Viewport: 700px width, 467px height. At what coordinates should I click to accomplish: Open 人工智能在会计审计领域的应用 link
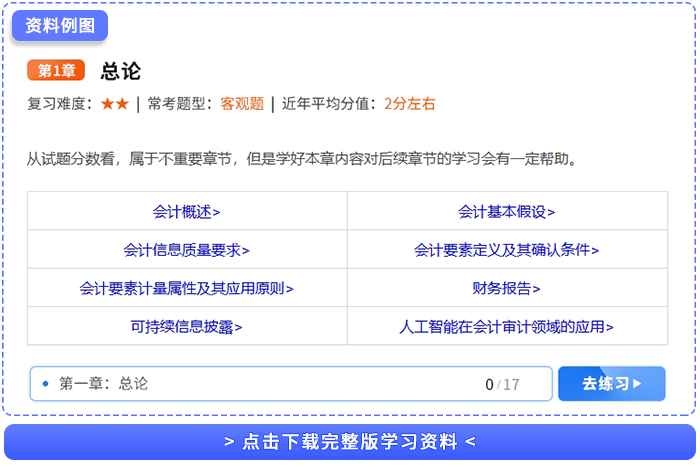click(507, 327)
